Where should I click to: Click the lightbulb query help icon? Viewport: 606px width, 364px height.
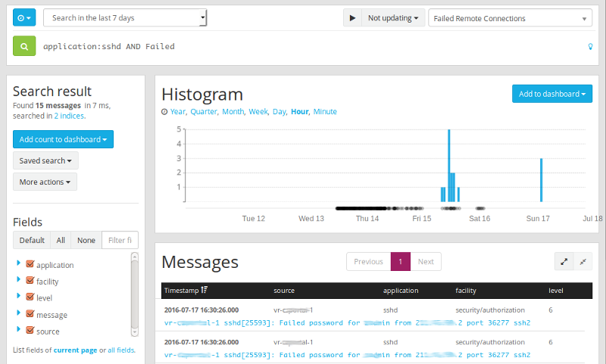[x=591, y=47]
